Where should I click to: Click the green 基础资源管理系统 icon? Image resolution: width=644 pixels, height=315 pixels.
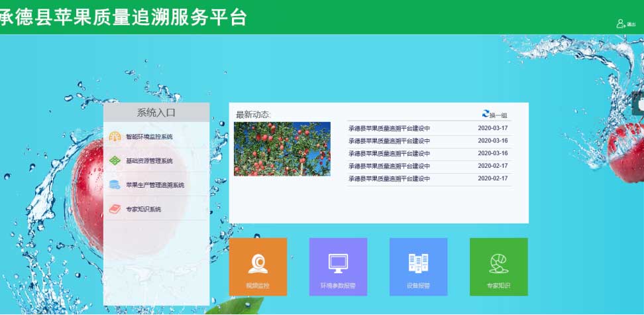click(x=115, y=160)
